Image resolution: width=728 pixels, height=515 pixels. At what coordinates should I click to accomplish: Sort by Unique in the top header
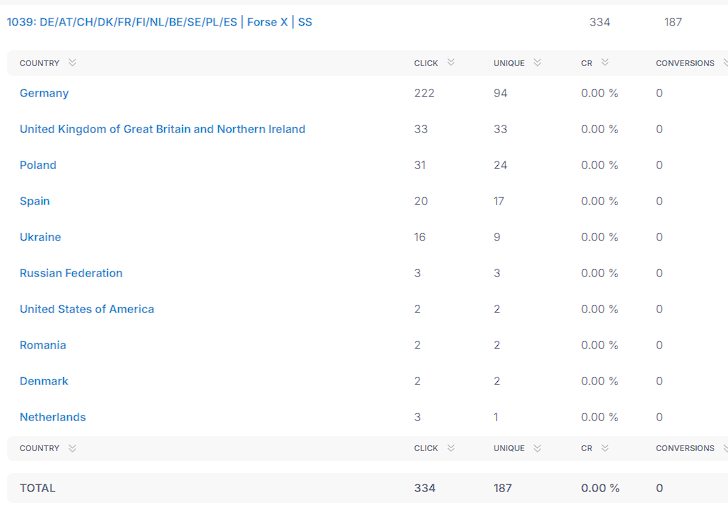coord(537,63)
